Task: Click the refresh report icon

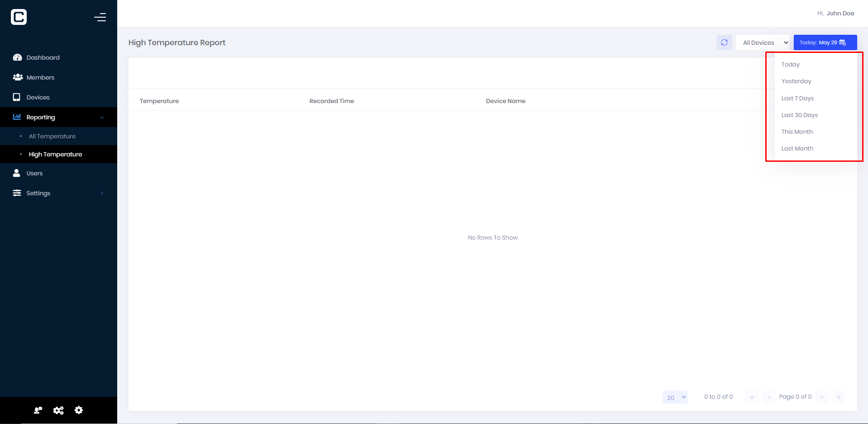Action: tap(724, 42)
